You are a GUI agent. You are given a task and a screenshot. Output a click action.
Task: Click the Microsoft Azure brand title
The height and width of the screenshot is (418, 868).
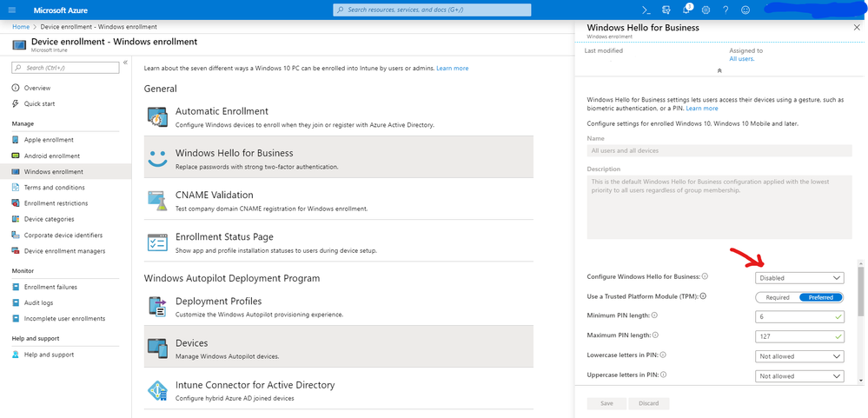coord(60,10)
